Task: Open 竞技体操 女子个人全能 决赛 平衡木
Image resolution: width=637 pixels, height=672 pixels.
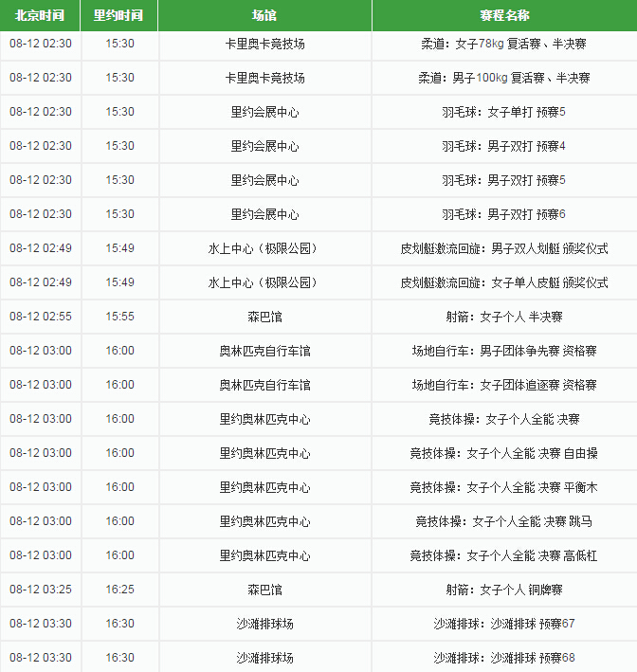Action: coord(503,487)
